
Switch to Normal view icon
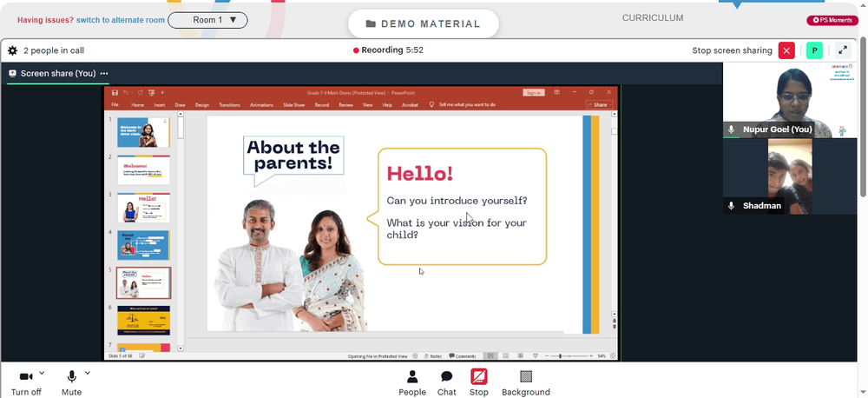(x=490, y=356)
